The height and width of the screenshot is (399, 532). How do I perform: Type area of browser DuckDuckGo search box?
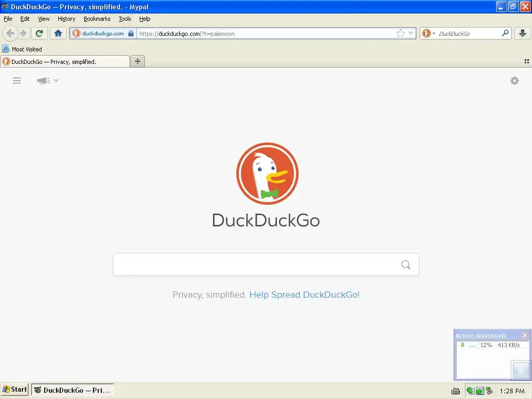click(x=468, y=34)
